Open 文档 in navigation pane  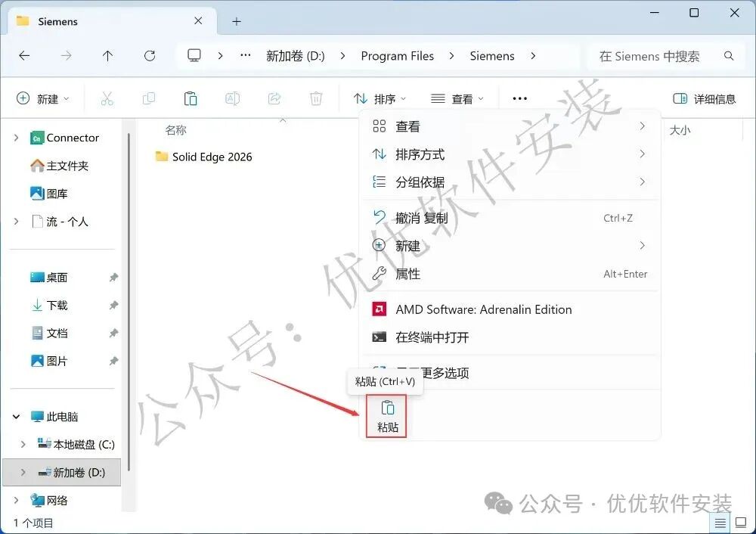48,334
